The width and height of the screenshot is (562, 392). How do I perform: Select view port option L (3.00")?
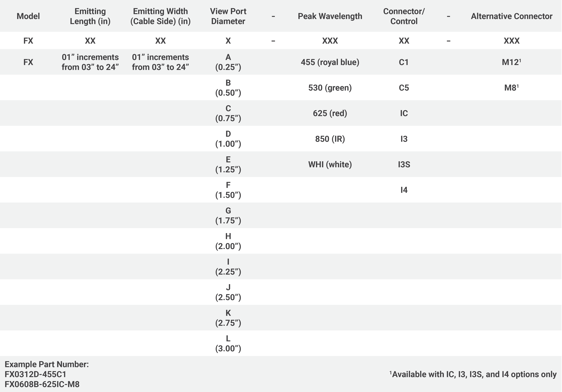(228, 343)
